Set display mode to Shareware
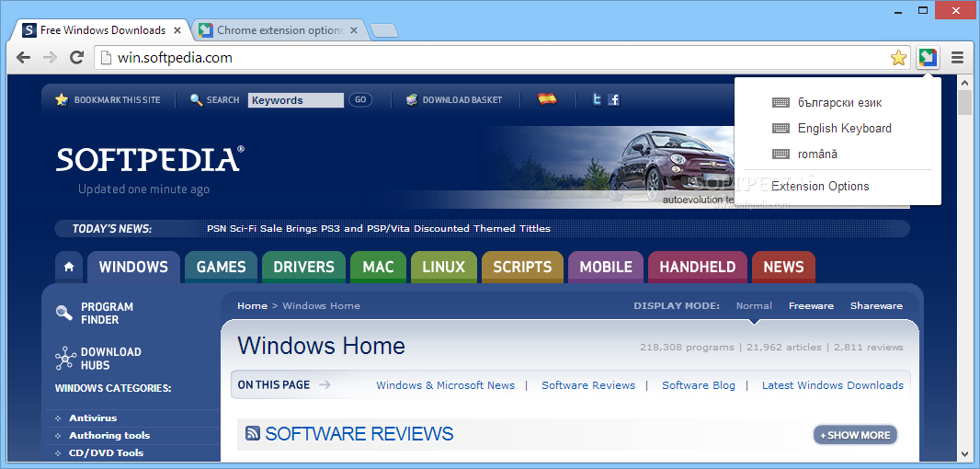The height and width of the screenshot is (469, 980). [876, 306]
